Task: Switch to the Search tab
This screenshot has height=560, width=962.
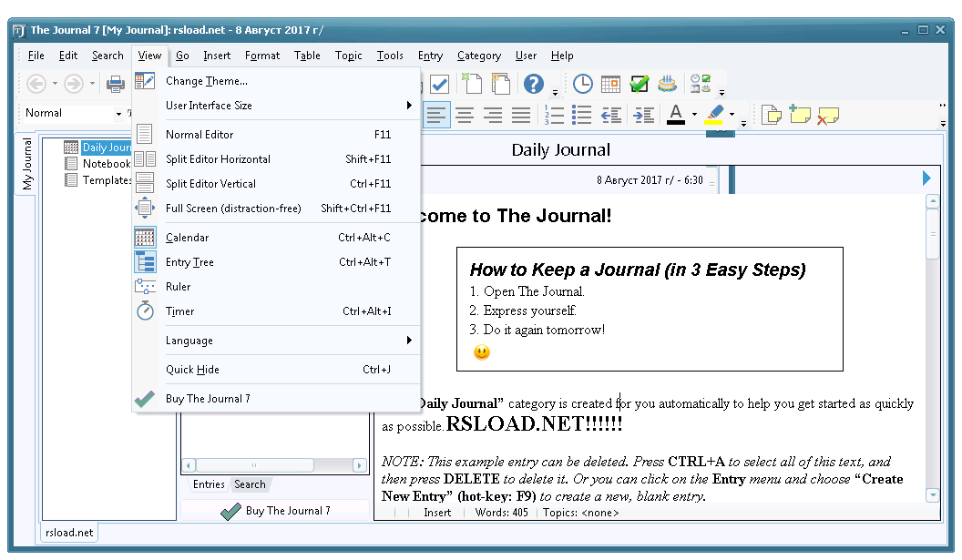Action: 250,484
